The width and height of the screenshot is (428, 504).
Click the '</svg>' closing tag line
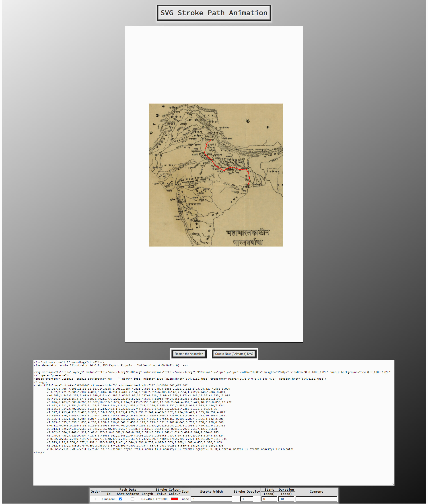click(39, 452)
